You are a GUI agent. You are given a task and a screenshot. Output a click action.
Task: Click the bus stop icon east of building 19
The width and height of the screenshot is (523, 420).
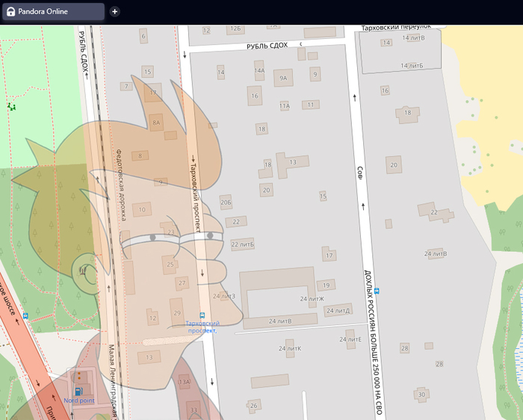coord(377,291)
